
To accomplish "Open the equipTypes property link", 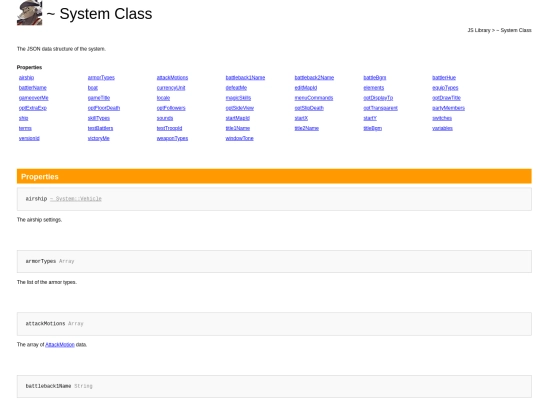I will (x=445, y=88).
